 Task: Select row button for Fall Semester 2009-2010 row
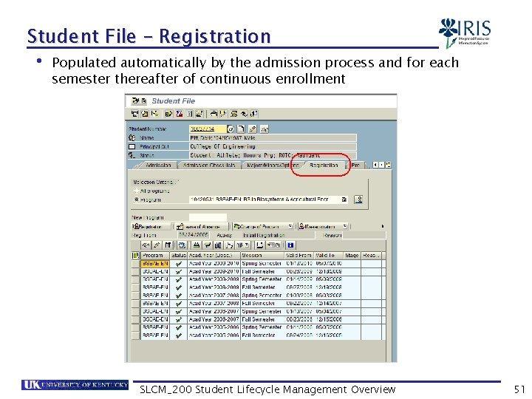[x=135, y=271]
